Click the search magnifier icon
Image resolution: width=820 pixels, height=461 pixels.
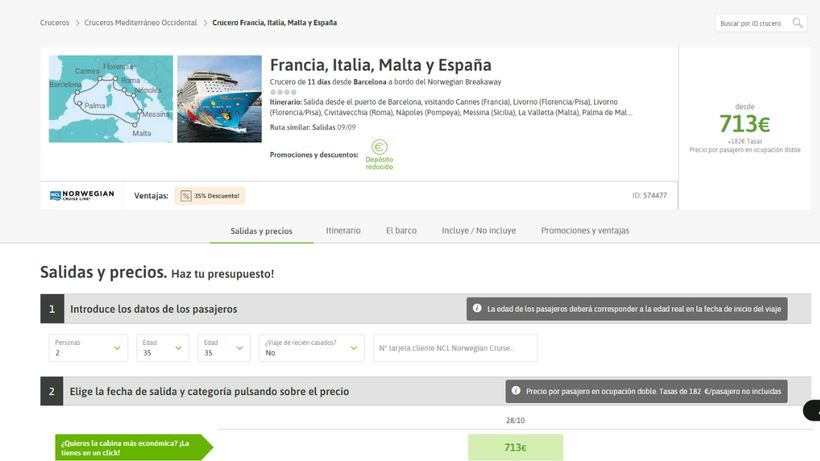click(x=798, y=23)
